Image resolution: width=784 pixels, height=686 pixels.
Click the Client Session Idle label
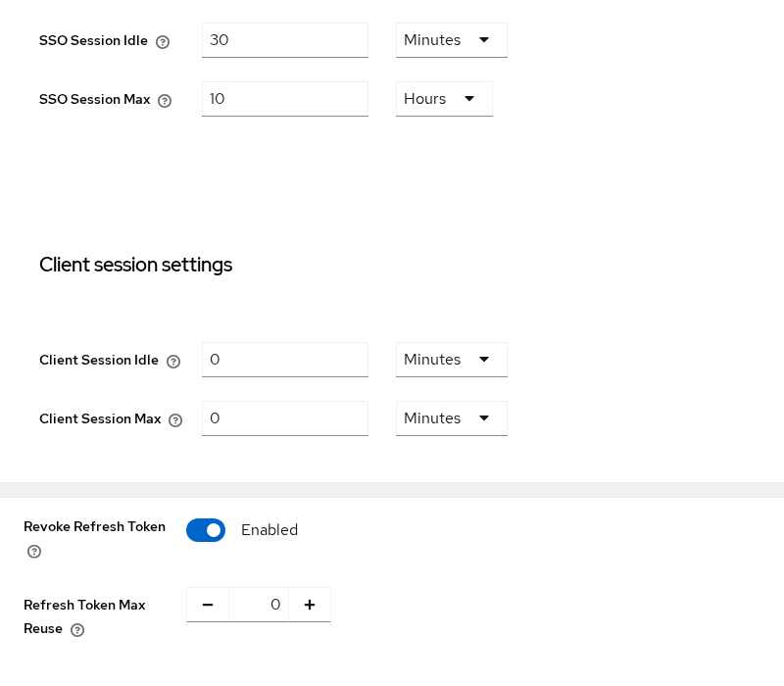(99, 360)
